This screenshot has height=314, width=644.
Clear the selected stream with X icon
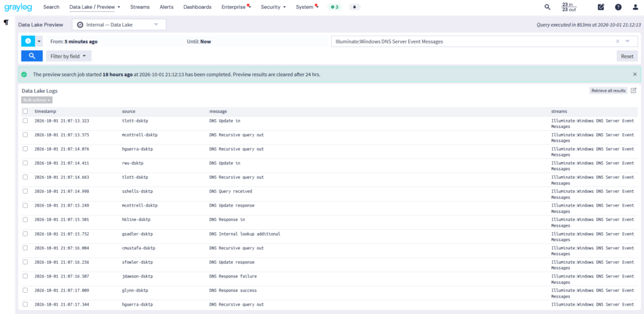(x=618, y=41)
